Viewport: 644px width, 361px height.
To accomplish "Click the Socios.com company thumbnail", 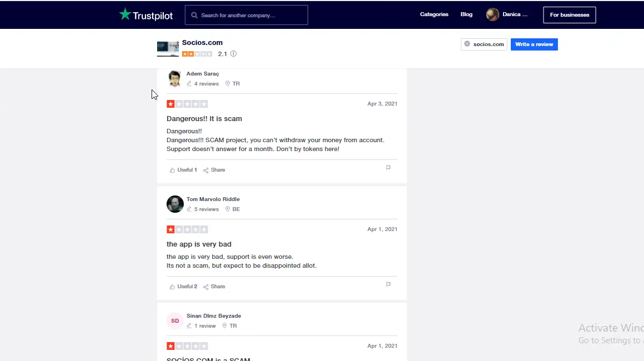I will click(168, 48).
